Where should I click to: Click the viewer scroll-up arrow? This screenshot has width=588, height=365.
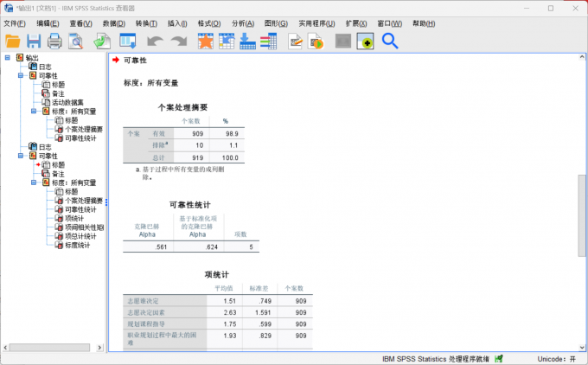coord(582,57)
